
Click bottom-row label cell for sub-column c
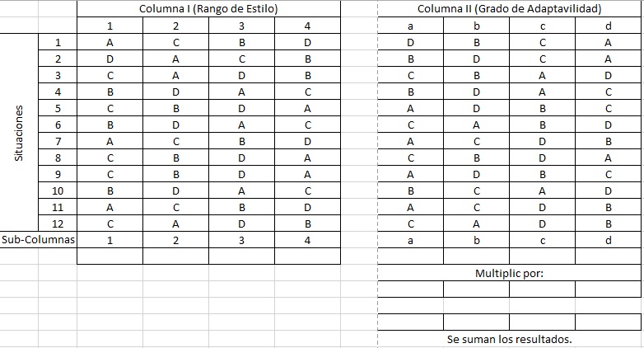(x=542, y=239)
